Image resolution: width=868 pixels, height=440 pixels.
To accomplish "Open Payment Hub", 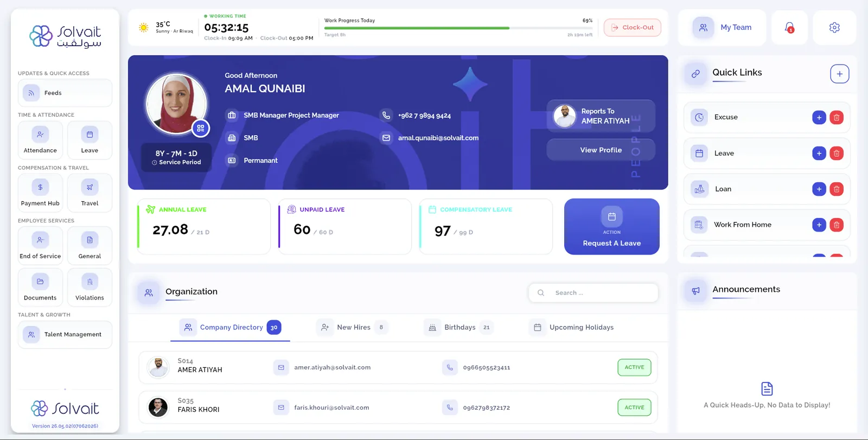I will pos(40,193).
